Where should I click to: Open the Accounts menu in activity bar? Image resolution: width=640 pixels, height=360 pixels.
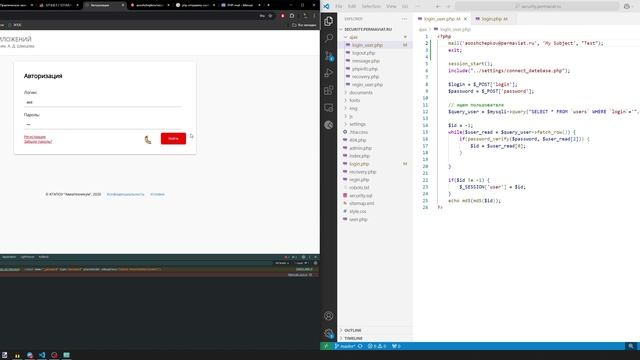coord(329,316)
